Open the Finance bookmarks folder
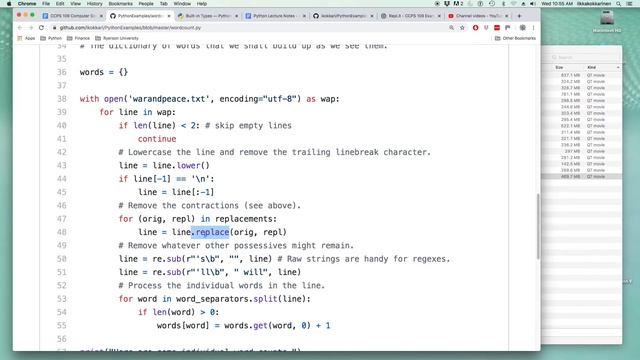Screen dimensions: 640x360 coord(78,38)
